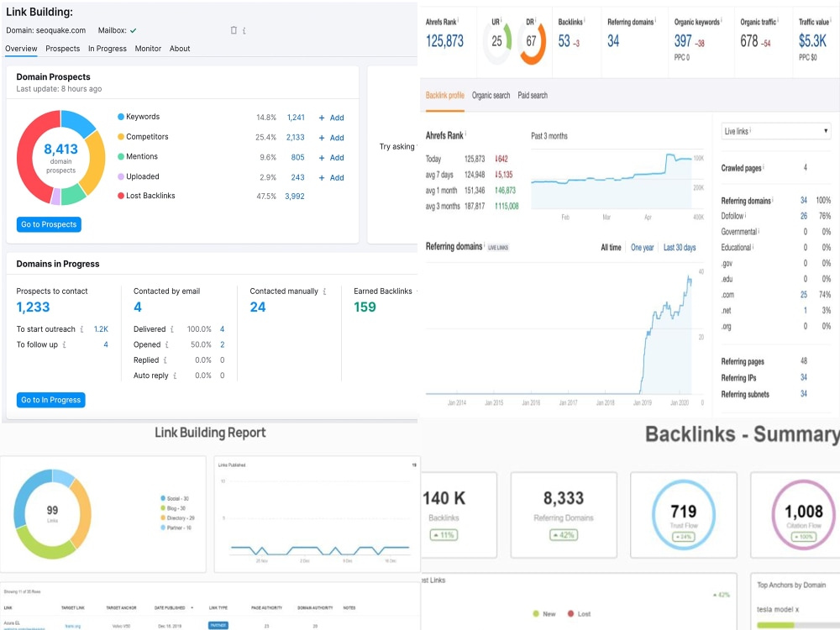Click the info icon beside Replied

pos(165,360)
